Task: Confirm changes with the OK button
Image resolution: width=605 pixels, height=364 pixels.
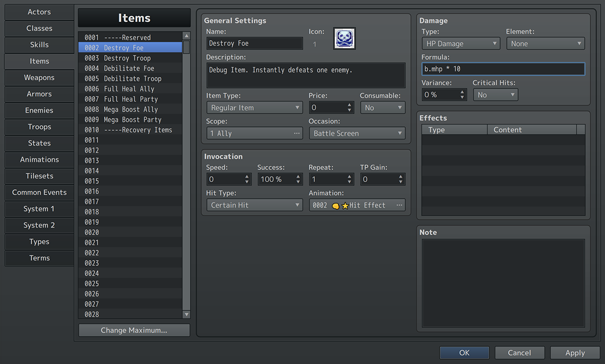Action: click(x=464, y=353)
